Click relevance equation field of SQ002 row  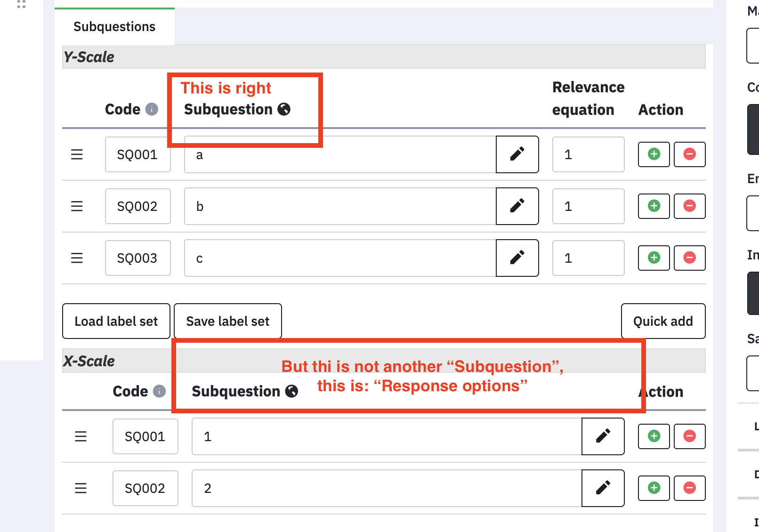(588, 206)
